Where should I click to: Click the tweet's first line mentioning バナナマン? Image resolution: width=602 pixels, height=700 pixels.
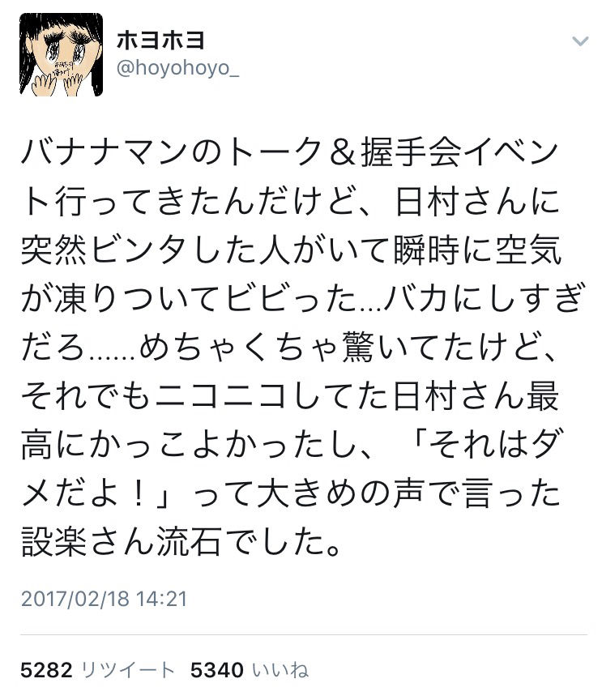(289, 152)
